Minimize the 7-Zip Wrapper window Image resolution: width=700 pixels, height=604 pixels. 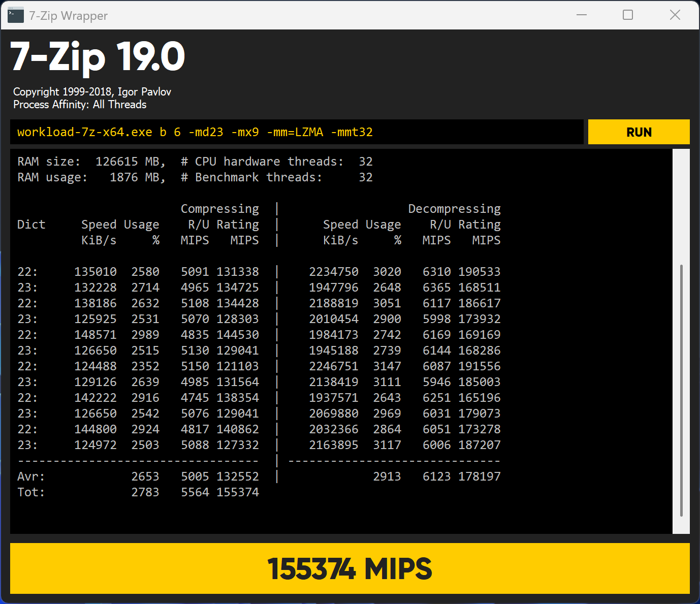[x=582, y=15]
